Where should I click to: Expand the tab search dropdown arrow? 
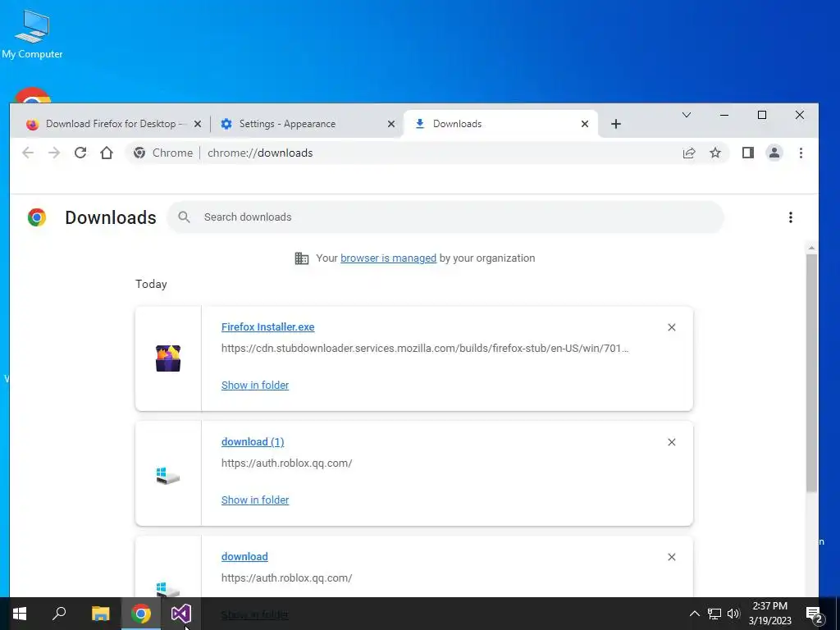[687, 115]
